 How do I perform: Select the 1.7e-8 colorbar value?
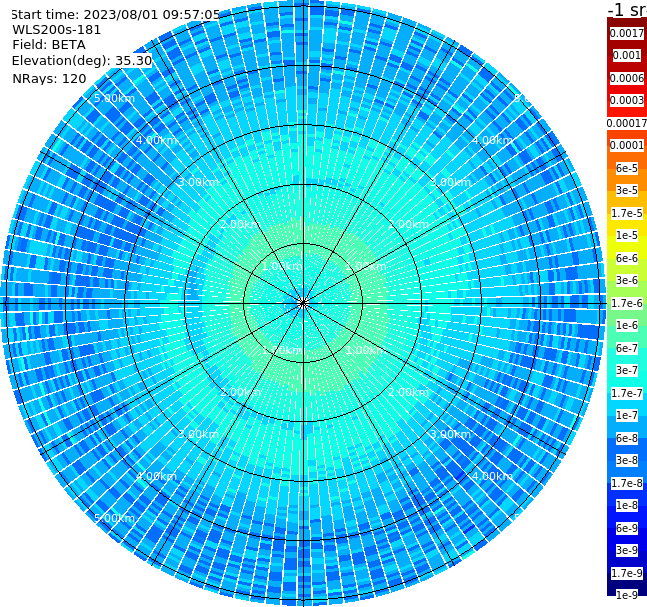point(627,483)
